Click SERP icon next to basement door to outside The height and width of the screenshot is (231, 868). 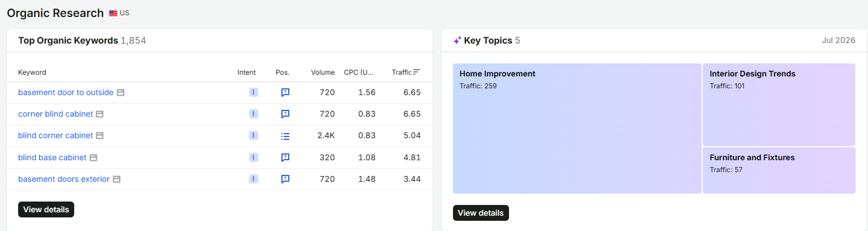click(x=121, y=92)
